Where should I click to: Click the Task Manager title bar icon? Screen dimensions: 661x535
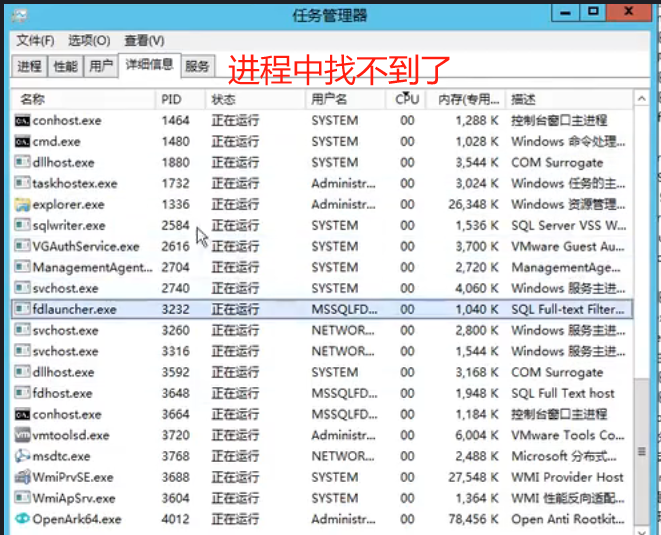19,16
